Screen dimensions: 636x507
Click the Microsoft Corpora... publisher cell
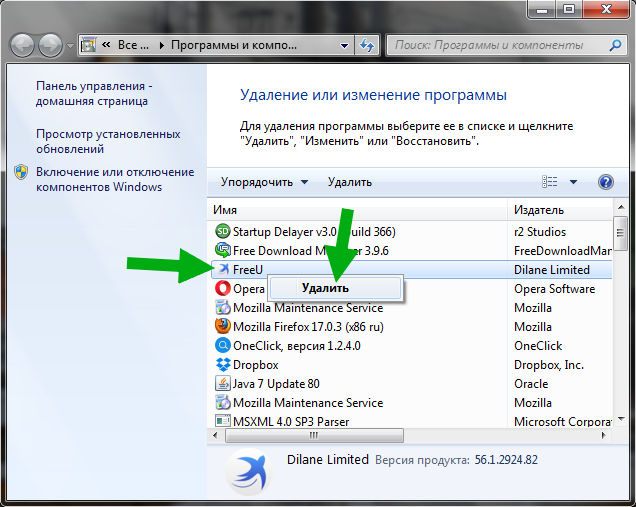(563, 421)
